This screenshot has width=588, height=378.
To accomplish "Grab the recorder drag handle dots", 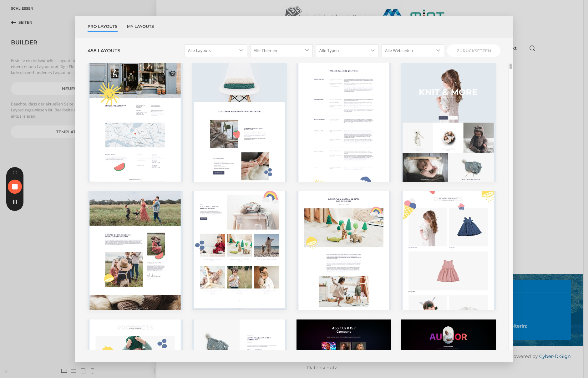I will (x=15, y=172).
